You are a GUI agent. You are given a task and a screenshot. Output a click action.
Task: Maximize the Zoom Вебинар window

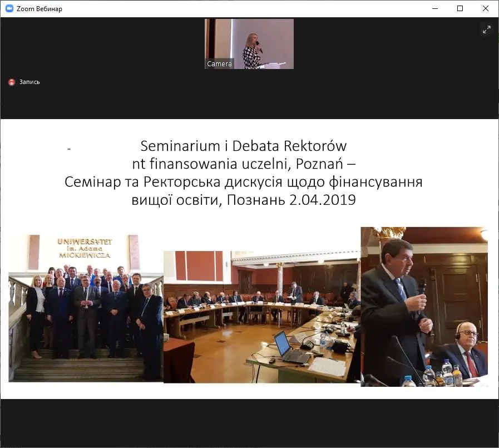click(460, 8)
